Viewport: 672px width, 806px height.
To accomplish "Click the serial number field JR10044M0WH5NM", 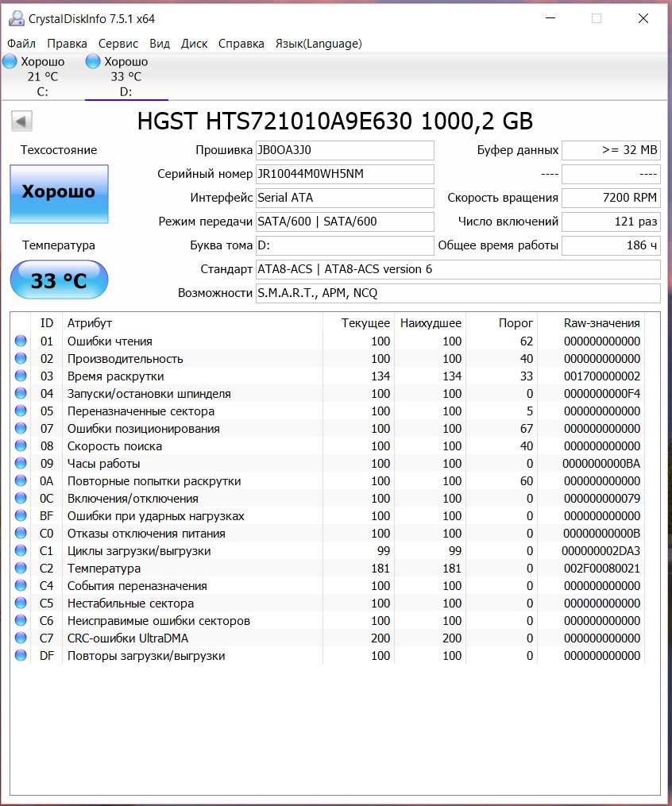I will point(345,174).
